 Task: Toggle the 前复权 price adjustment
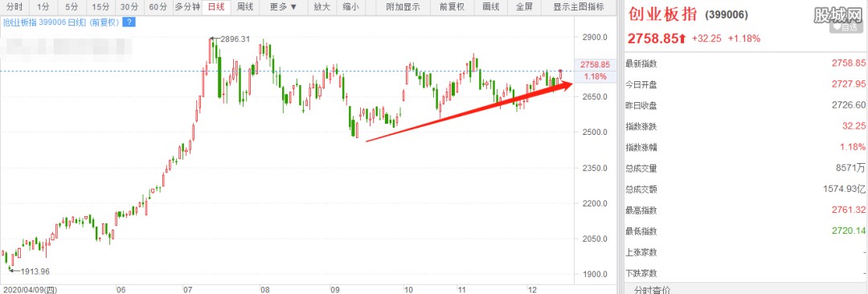[452, 7]
